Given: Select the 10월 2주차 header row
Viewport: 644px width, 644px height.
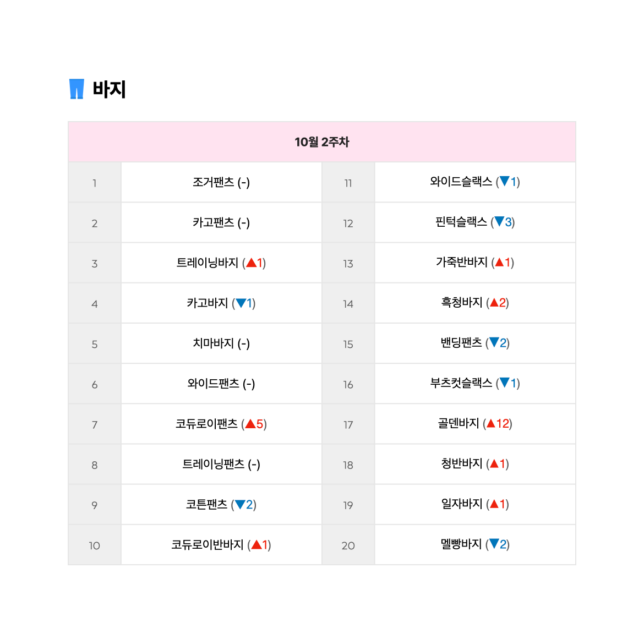Looking at the screenshot, I should [322, 141].
